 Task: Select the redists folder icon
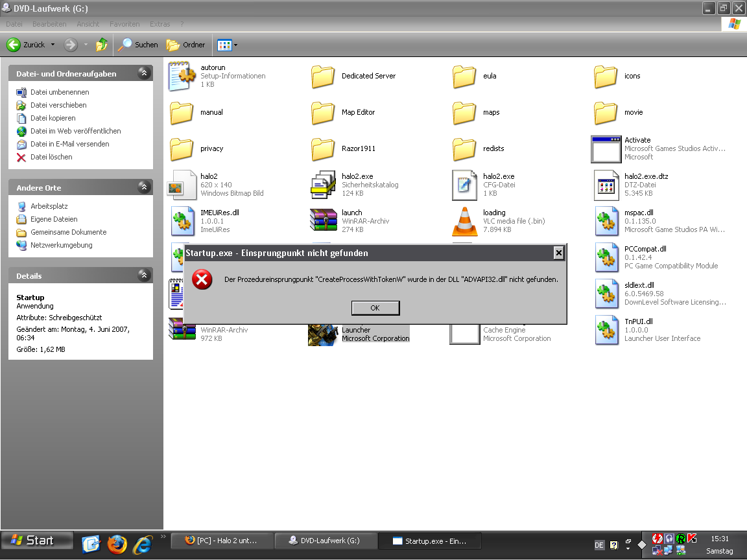click(x=464, y=149)
